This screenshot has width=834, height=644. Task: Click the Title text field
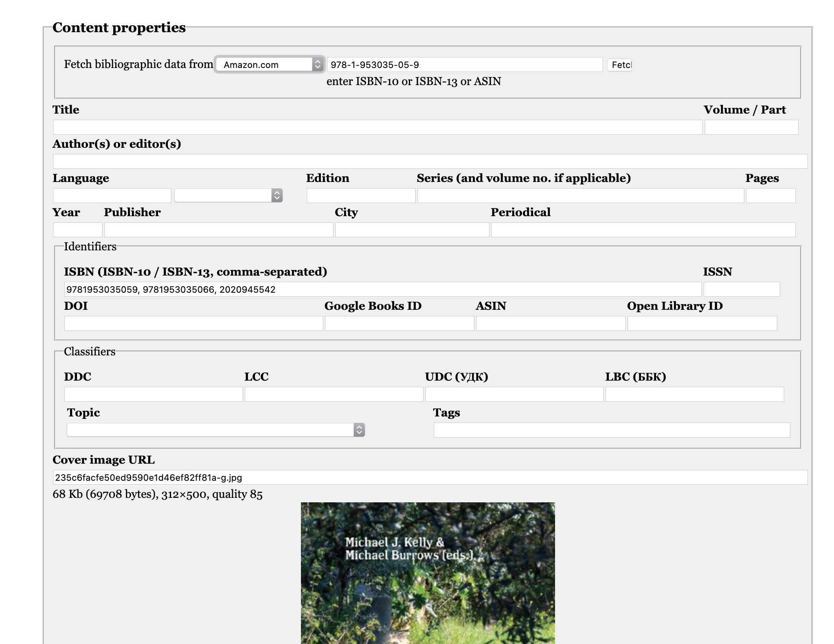pyautogui.click(x=377, y=127)
